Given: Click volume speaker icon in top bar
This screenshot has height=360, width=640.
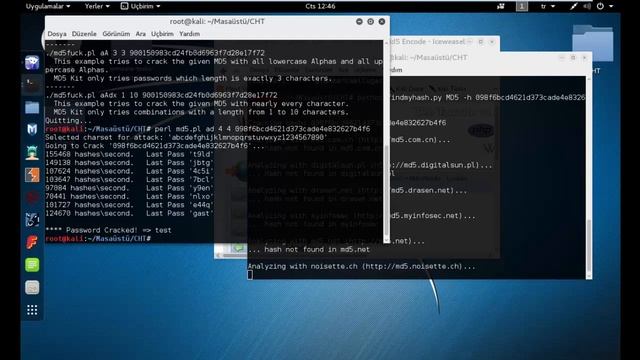Looking at the screenshot, I should tap(587, 6).
